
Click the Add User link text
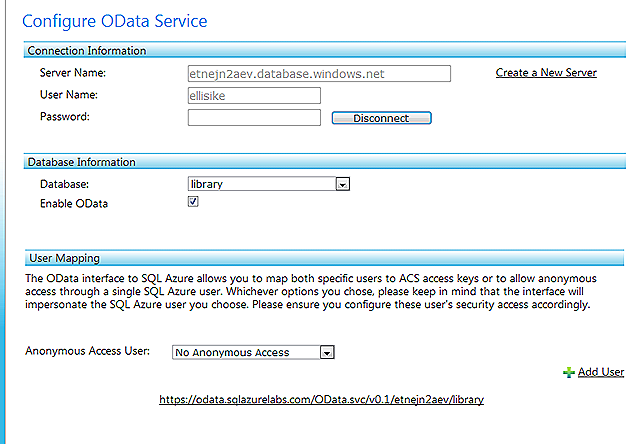[601, 372]
